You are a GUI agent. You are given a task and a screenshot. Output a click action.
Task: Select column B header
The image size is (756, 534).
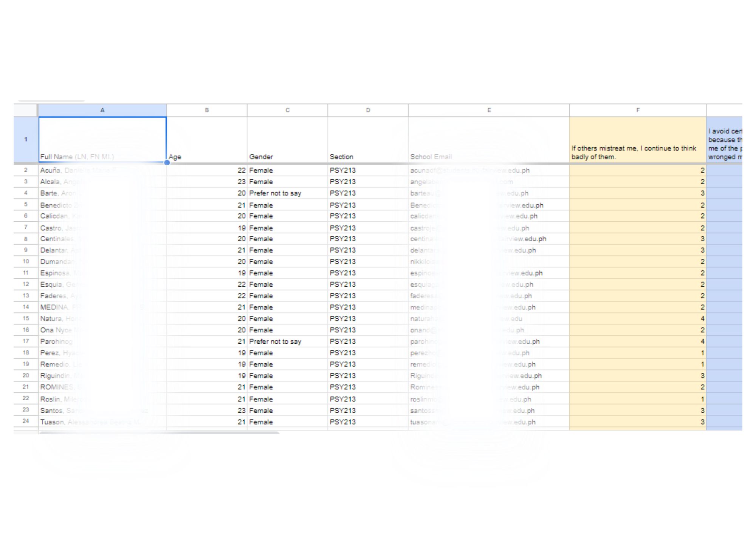207,110
